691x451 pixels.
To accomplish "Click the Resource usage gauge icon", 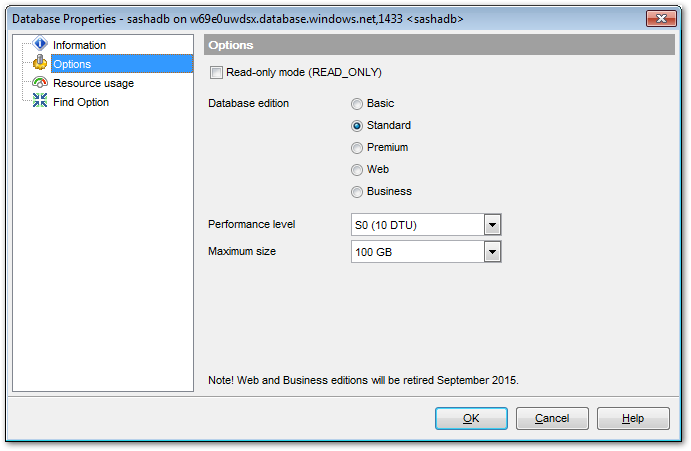I will pyautogui.click(x=40, y=83).
